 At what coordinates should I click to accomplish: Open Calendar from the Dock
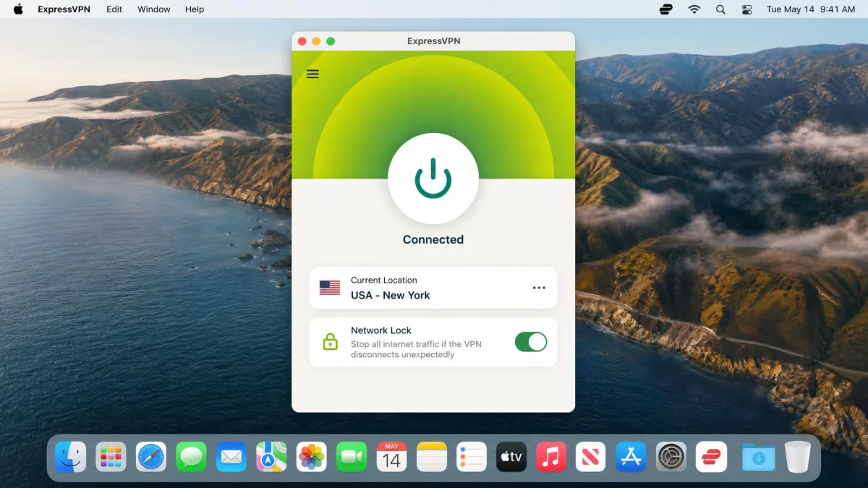[x=391, y=457]
